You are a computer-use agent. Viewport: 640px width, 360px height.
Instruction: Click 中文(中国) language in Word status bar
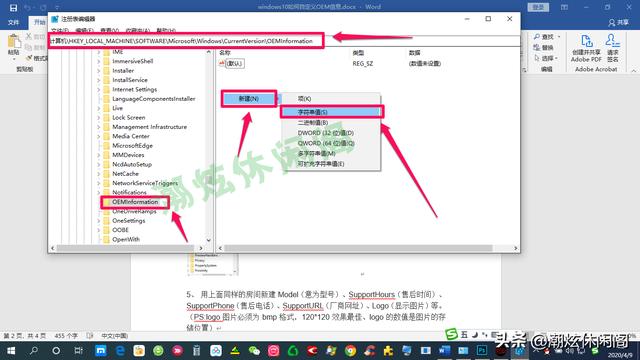pos(114,336)
